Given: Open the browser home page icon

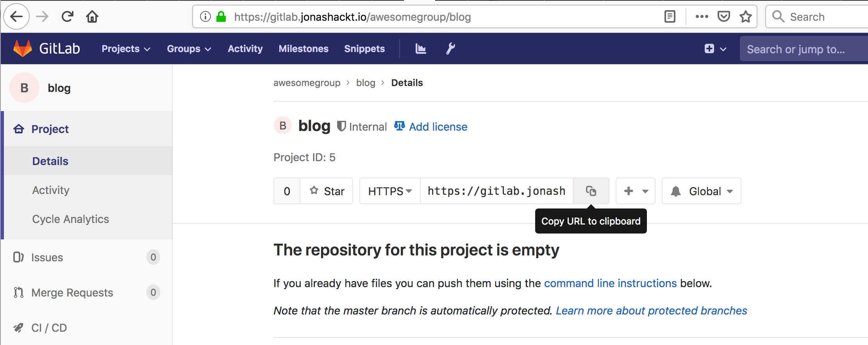Looking at the screenshot, I should pyautogui.click(x=92, y=16).
